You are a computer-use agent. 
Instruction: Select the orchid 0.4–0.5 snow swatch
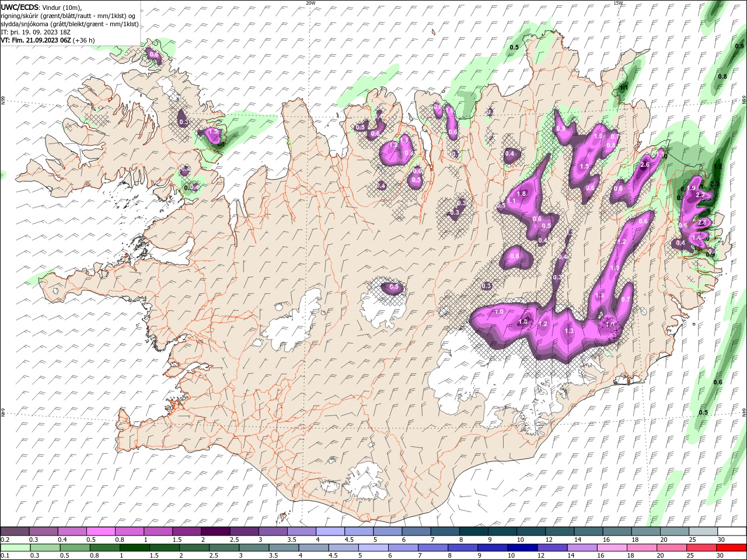(x=72, y=531)
